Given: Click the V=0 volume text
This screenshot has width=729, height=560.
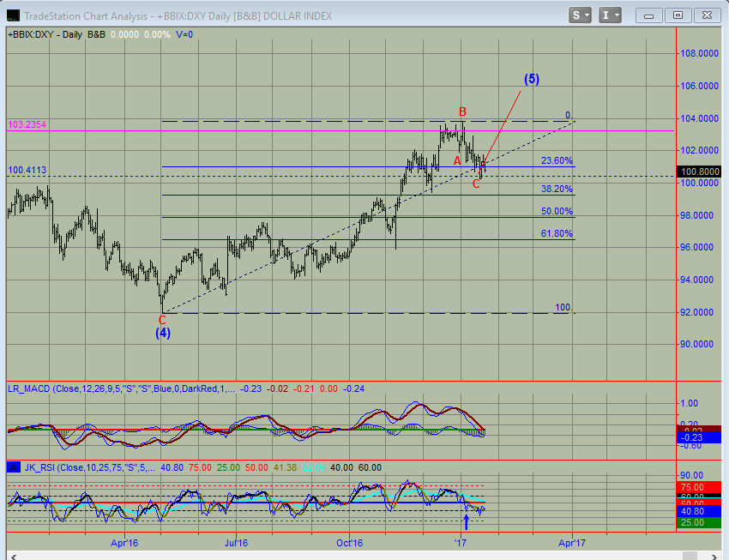Looking at the screenshot, I should click(x=184, y=34).
